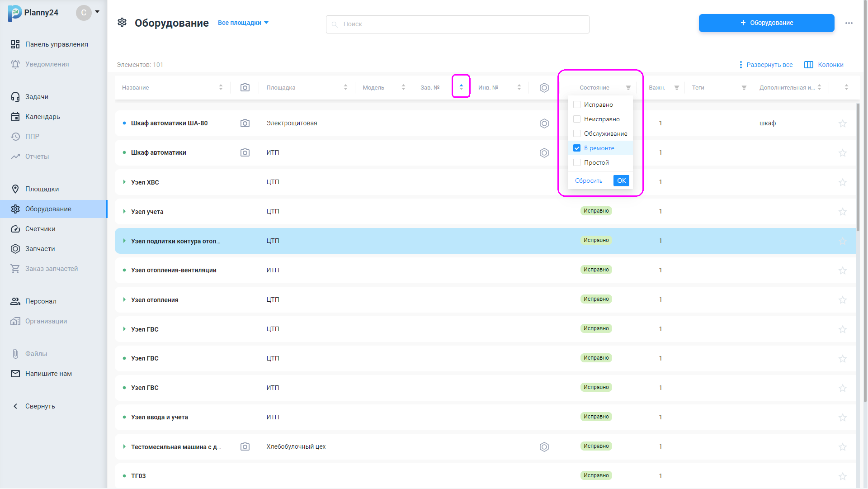Sort by the Зав. № column
Screen dimensions: 868x489
coord(461,87)
